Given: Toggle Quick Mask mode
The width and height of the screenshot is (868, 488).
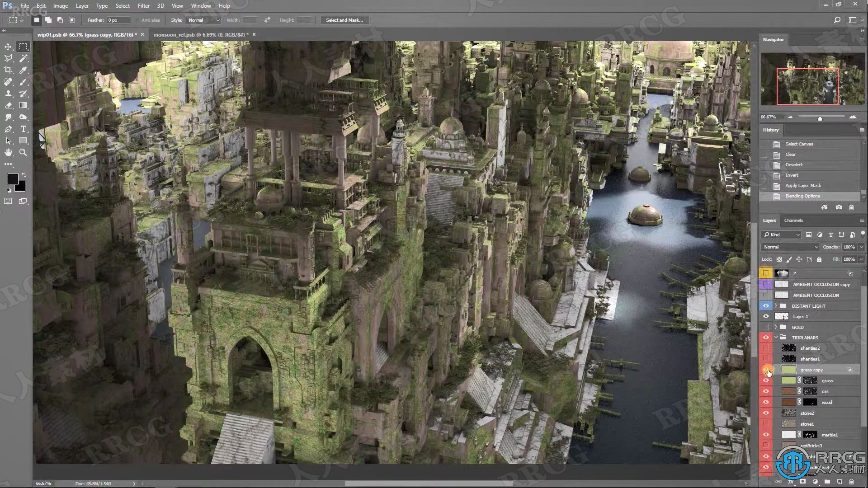Looking at the screenshot, I should (x=8, y=201).
